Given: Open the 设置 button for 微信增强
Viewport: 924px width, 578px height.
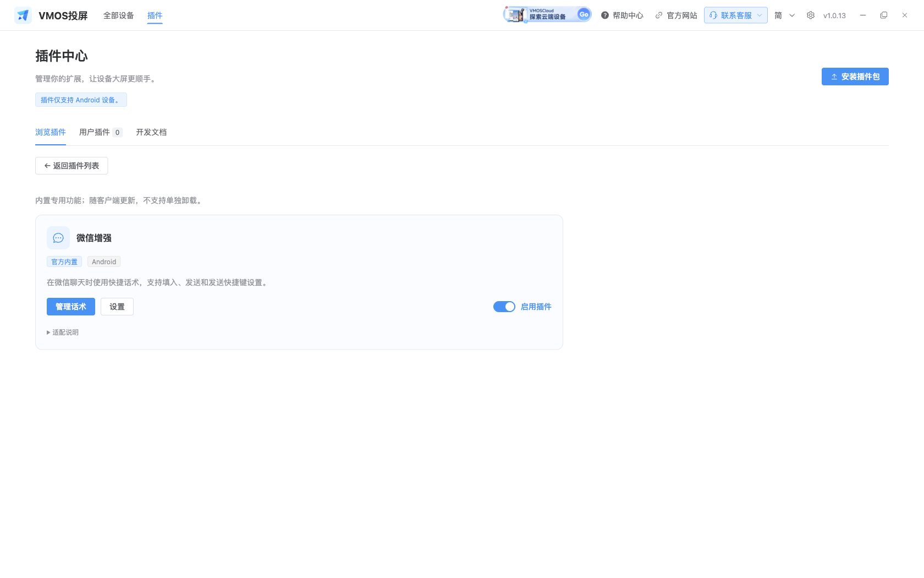Looking at the screenshot, I should pyautogui.click(x=117, y=307).
